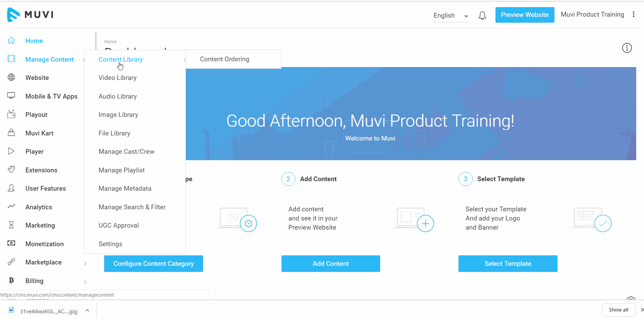Open Website section in sidebar

click(37, 78)
